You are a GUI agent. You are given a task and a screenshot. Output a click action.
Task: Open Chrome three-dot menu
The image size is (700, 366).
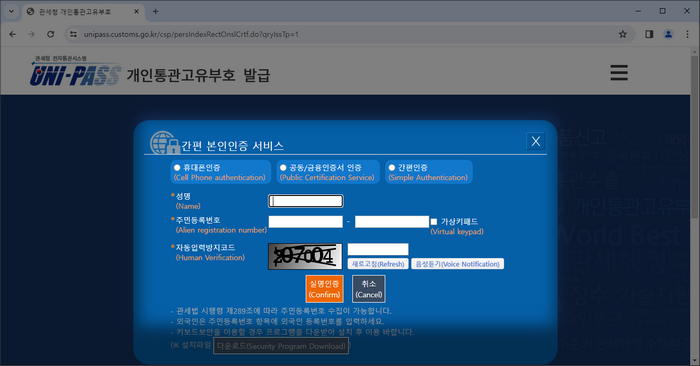coord(688,34)
